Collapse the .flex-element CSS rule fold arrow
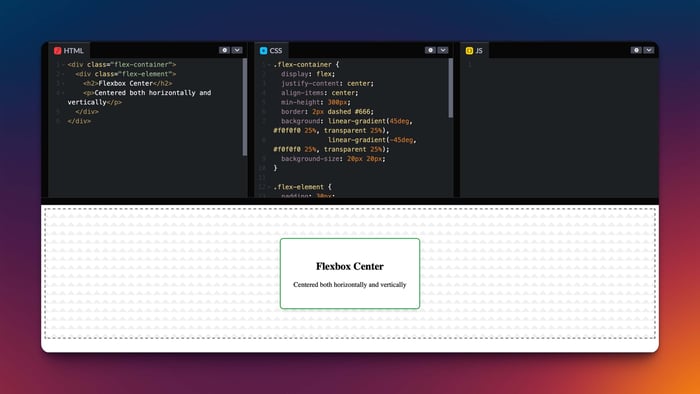 tap(269, 187)
